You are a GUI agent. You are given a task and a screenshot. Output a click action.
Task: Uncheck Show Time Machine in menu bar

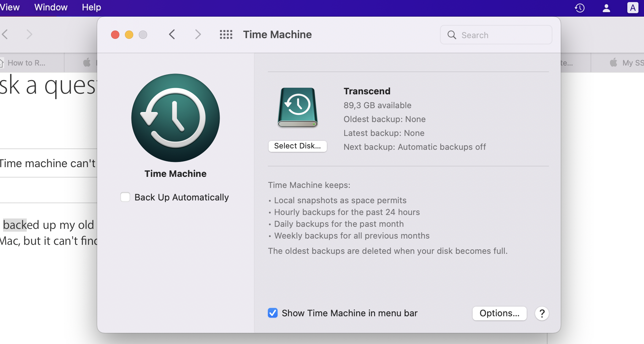tap(273, 313)
